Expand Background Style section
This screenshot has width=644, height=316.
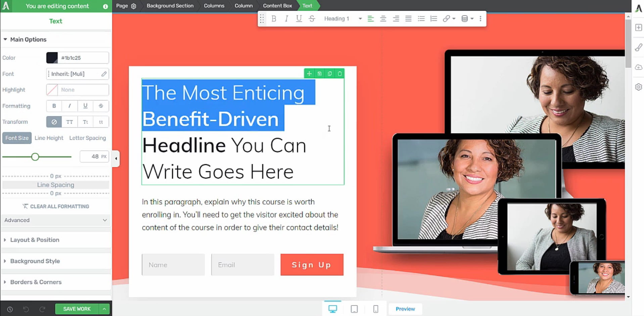point(56,261)
